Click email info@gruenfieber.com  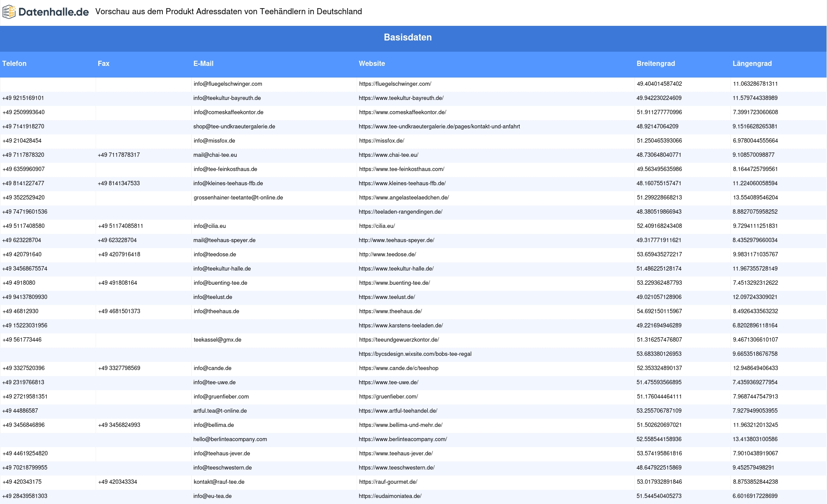(221, 397)
